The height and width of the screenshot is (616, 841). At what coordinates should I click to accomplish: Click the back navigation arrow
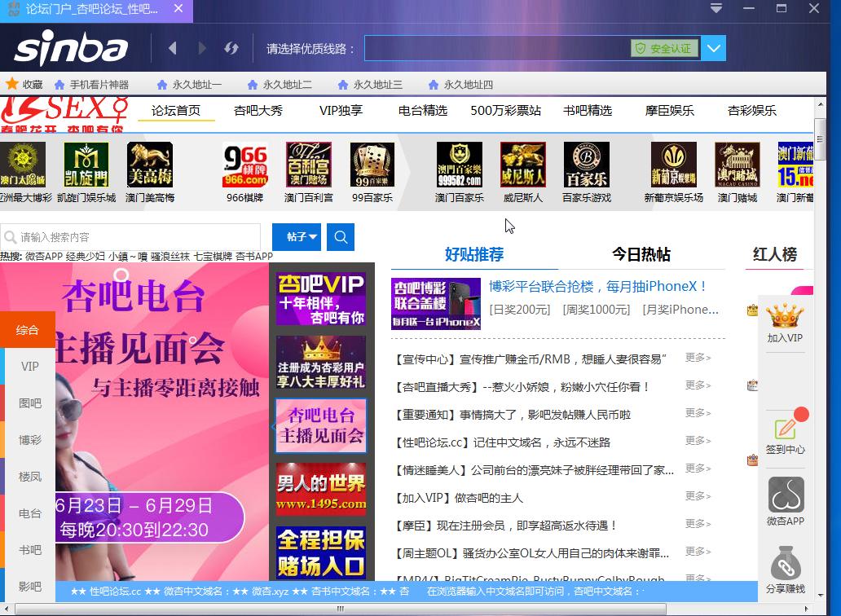click(x=172, y=48)
